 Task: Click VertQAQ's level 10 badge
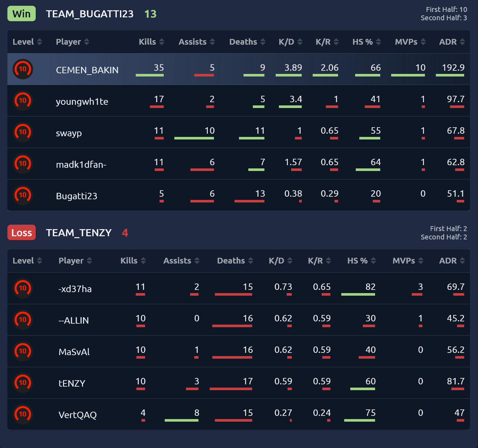pos(23,414)
